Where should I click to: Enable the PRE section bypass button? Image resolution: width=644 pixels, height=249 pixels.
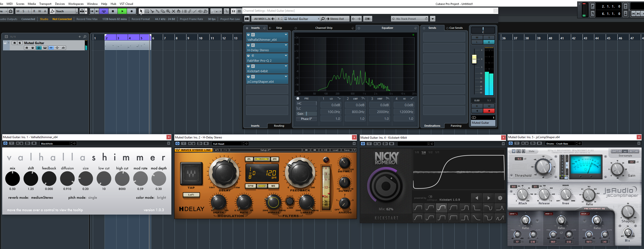pos(298,98)
